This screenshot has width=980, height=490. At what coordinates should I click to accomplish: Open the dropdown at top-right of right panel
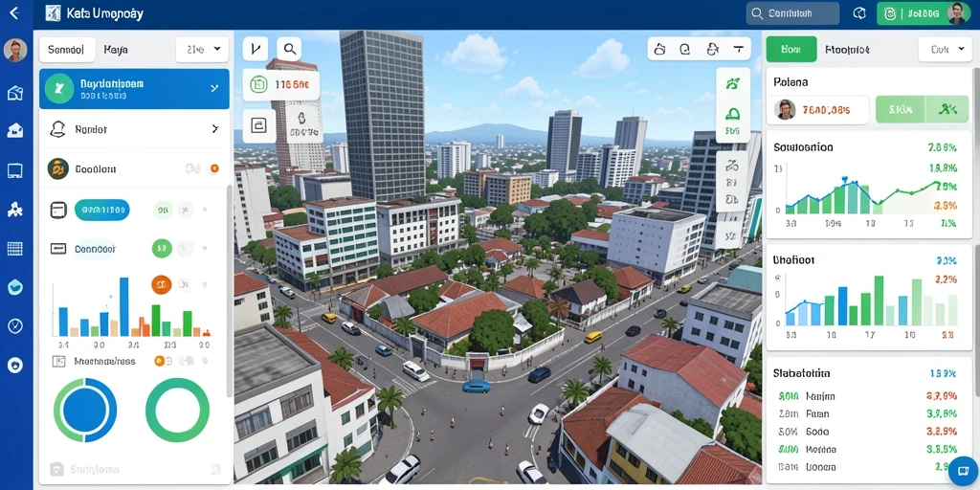point(945,50)
